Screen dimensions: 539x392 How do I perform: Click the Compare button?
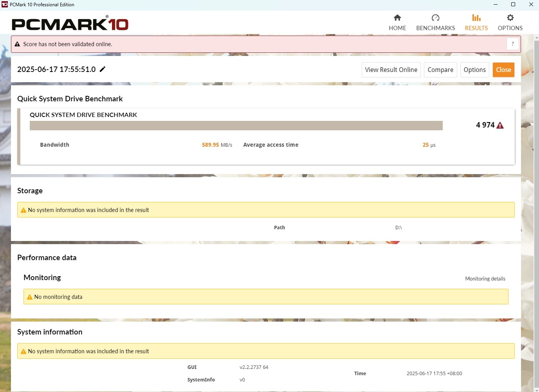pyautogui.click(x=440, y=70)
